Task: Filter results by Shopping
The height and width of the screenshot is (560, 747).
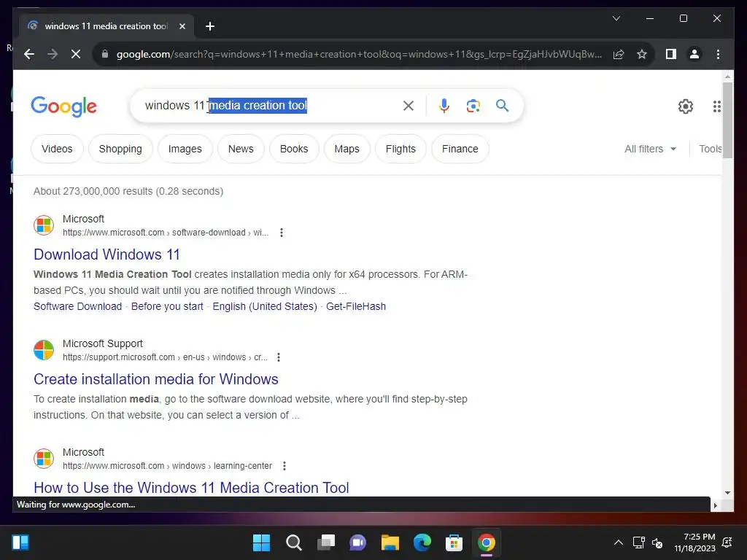Action: pyautogui.click(x=120, y=149)
